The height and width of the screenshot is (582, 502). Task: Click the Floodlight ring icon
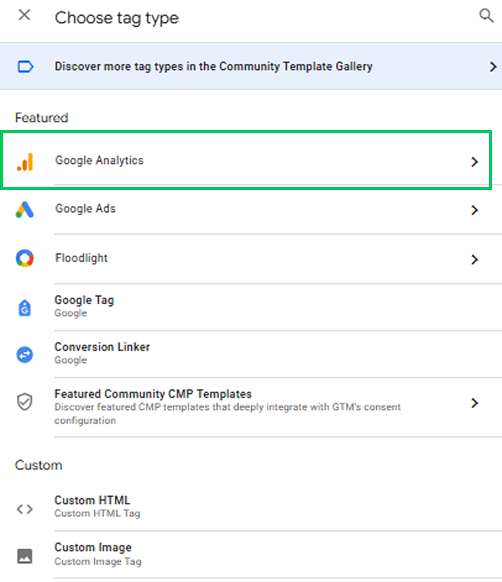[25, 258]
